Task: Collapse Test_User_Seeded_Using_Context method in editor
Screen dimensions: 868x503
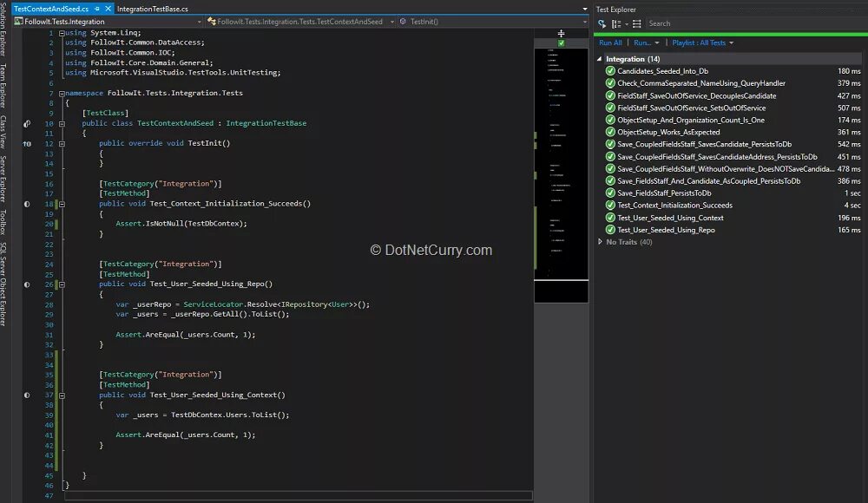Action: (62, 395)
